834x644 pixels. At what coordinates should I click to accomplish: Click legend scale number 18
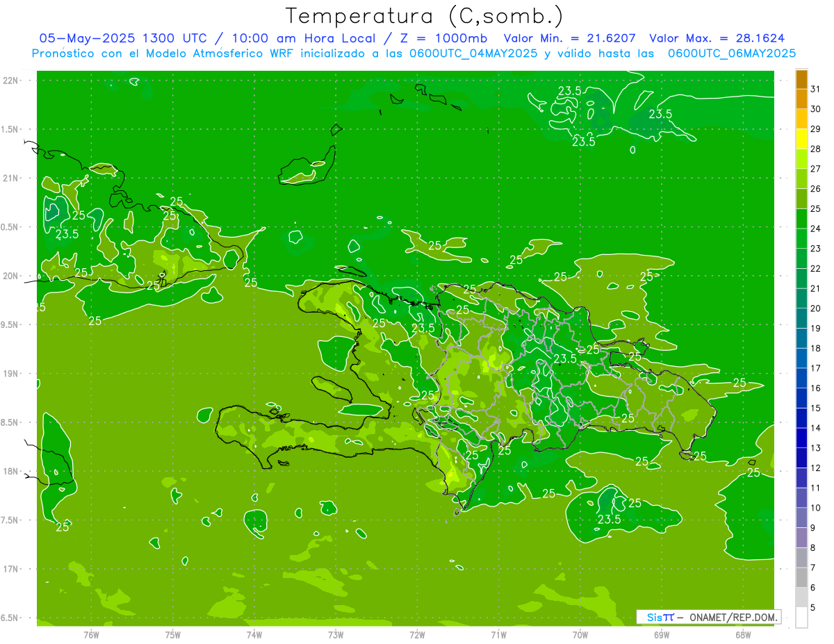coord(816,348)
